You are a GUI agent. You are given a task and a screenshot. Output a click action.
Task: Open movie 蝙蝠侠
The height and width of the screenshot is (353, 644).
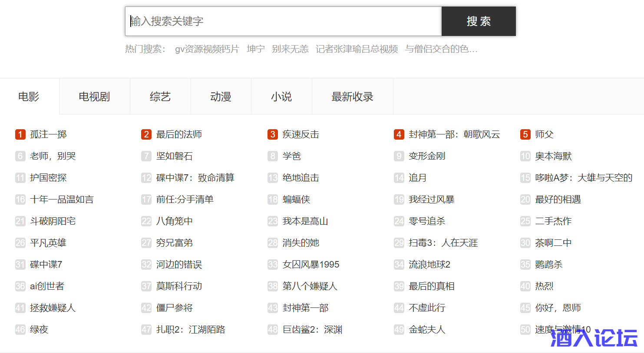pos(297,199)
